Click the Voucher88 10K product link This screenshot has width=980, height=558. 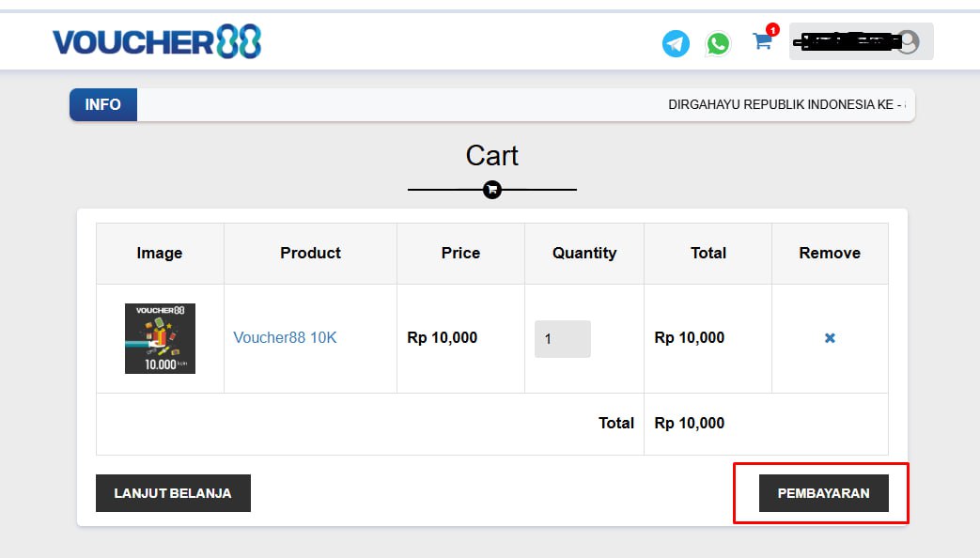pyautogui.click(x=285, y=337)
